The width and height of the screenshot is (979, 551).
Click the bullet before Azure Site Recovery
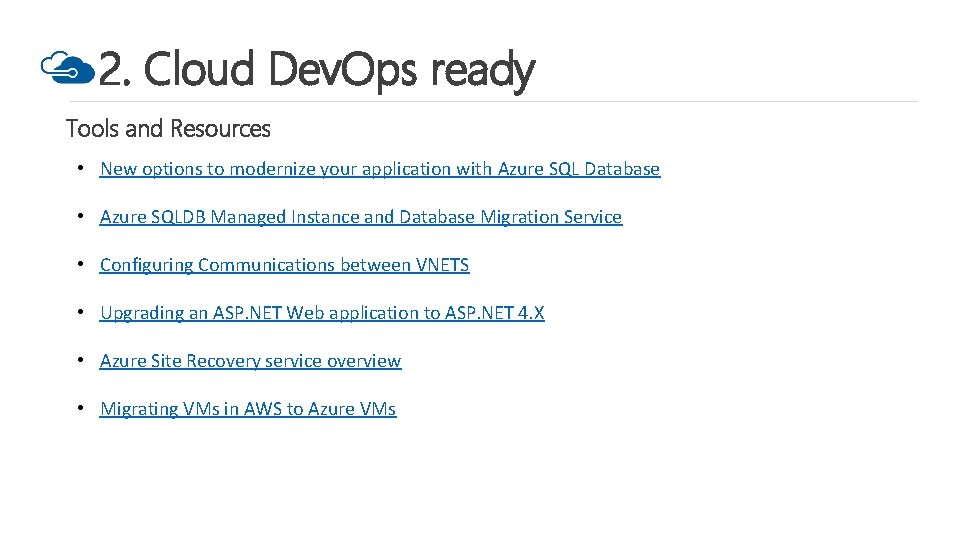pyautogui.click(x=80, y=360)
